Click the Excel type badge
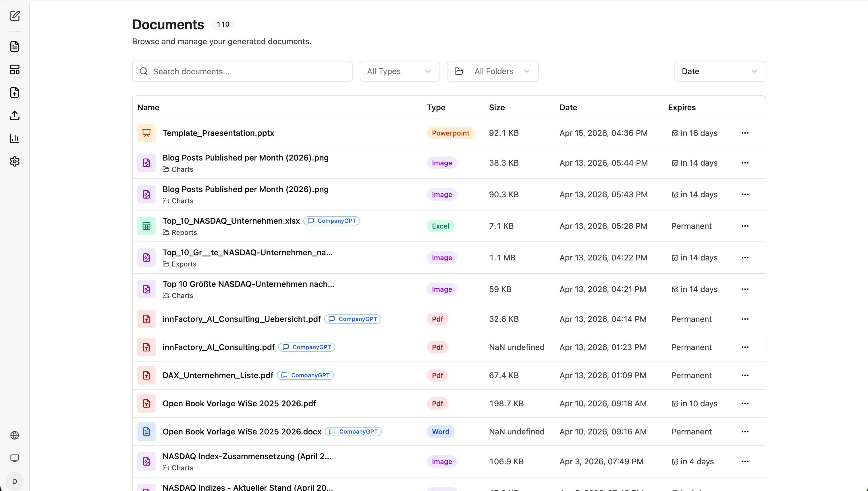 (x=440, y=226)
